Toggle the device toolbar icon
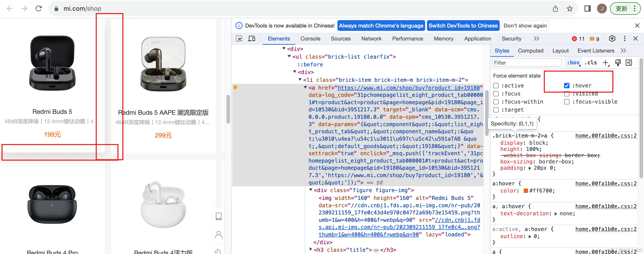Viewport: 644px width, 254px height. pyautogui.click(x=252, y=39)
